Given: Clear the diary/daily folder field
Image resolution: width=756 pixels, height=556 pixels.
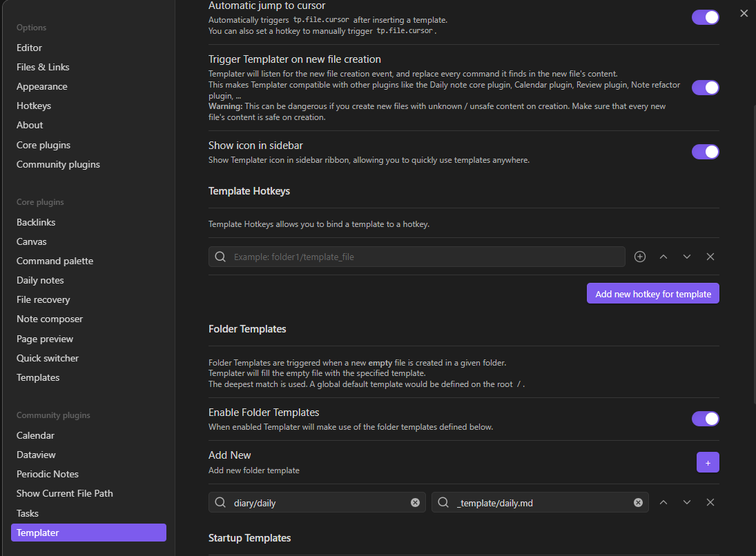Looking at the screenshot, I should [415, 502].
